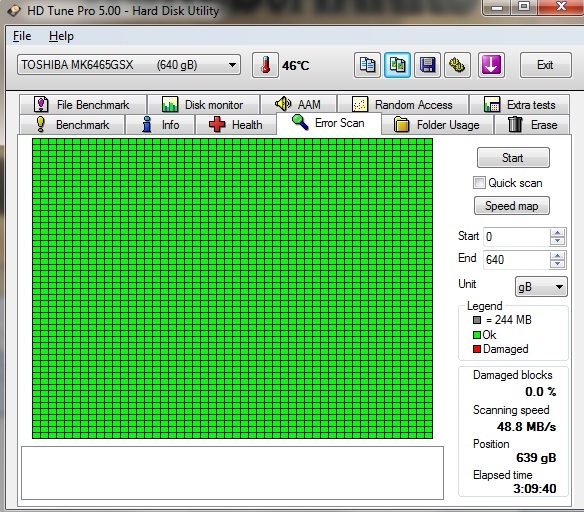Viewport: 584px width, 512px height.
Task: Click the copy screenshot toolbar icon
Action: pyautogui.click(x=397, y=65)
